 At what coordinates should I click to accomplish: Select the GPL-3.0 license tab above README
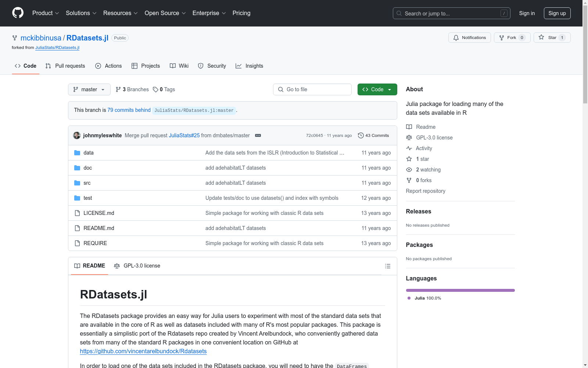click(x=137, y=266)
